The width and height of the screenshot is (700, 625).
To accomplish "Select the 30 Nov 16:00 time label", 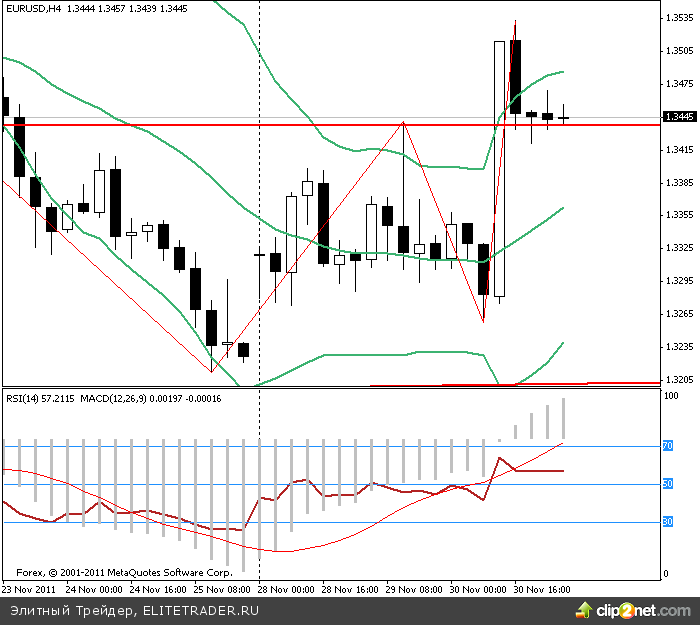I will [543, 590].
